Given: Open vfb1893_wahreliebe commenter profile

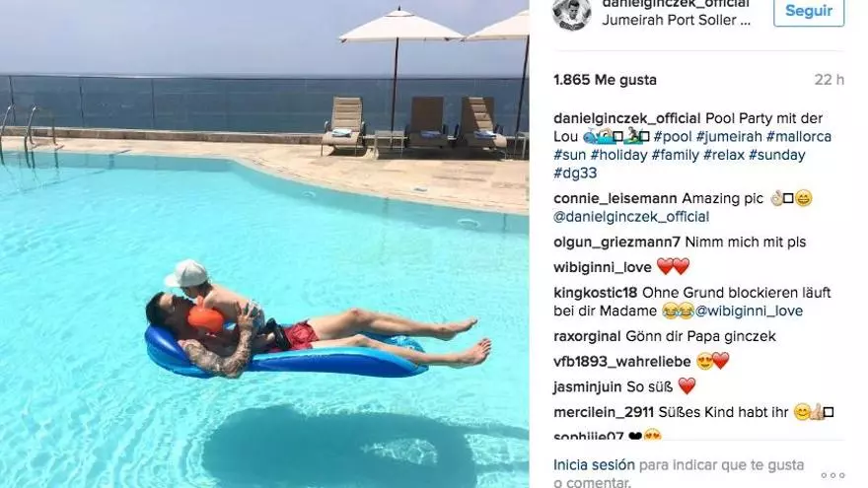Looking at the screenshot, I should [x=622, y=362].
